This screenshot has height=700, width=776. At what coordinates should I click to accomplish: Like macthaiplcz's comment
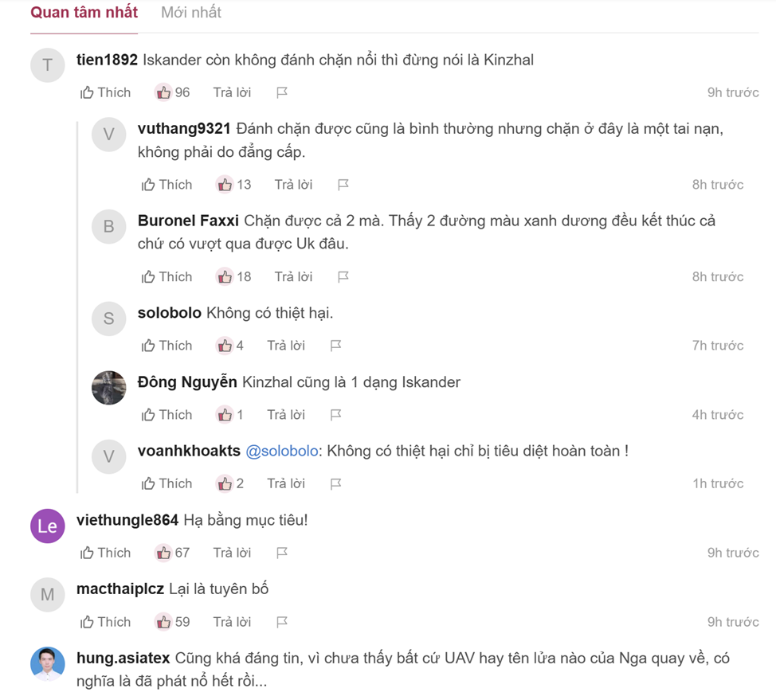click(x=105, y=622)
